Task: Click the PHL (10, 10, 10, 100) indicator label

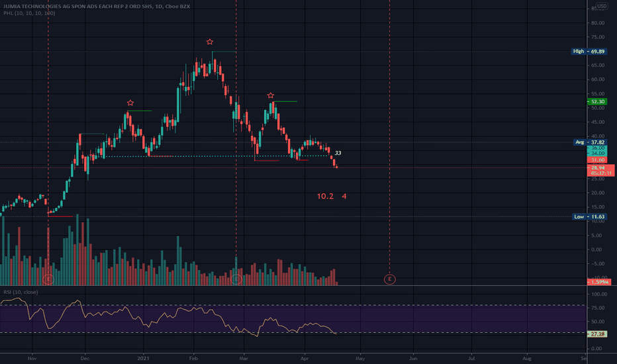Action: pos(29,13)
